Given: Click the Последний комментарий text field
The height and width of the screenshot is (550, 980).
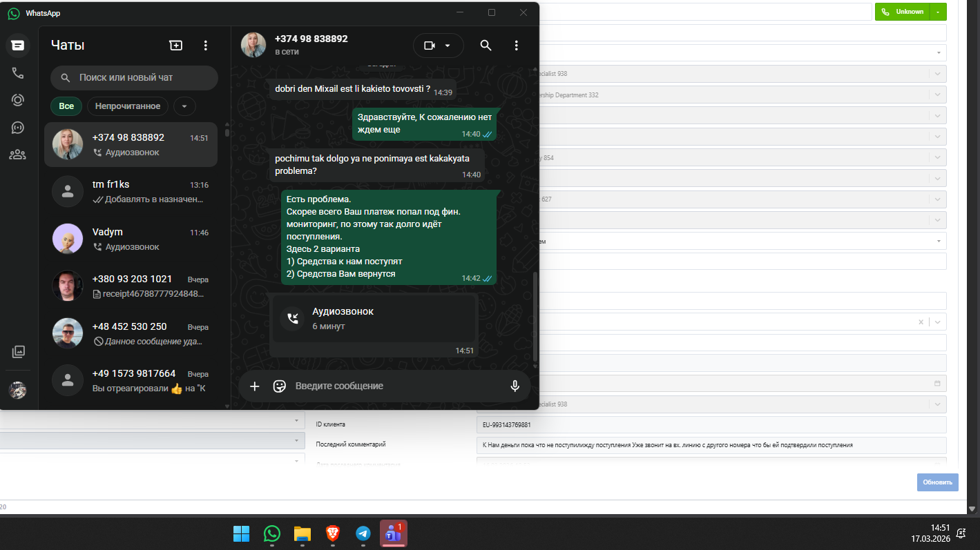Looking at the screenshot, I should [711, 445].
